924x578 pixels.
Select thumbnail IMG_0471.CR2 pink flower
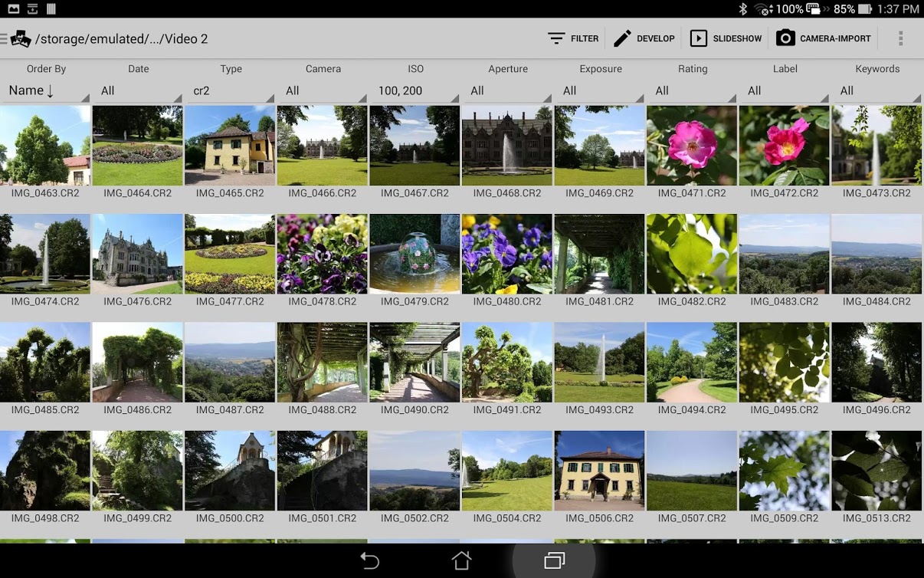pos(692,146)
